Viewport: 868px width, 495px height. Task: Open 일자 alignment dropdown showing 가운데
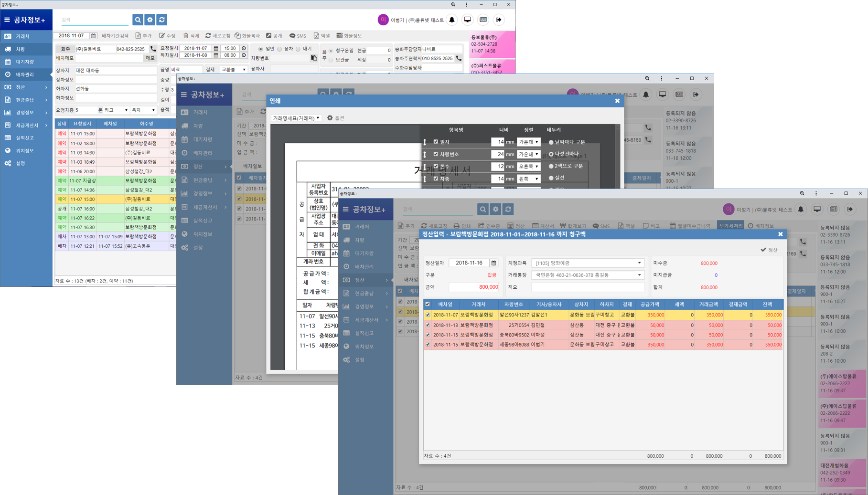tap(529, 142)
